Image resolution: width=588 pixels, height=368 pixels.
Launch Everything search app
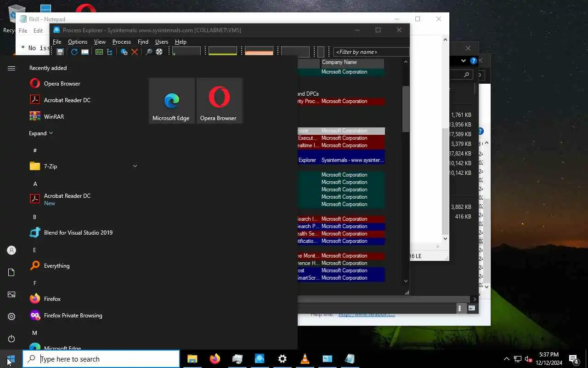click(57, 266)
